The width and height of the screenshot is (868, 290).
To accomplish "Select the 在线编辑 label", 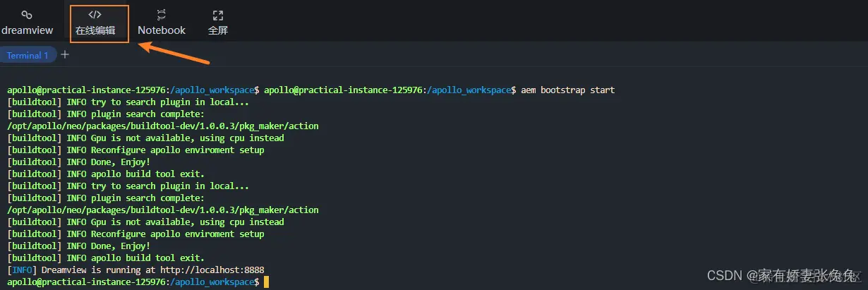I will [x=95, y=30].
